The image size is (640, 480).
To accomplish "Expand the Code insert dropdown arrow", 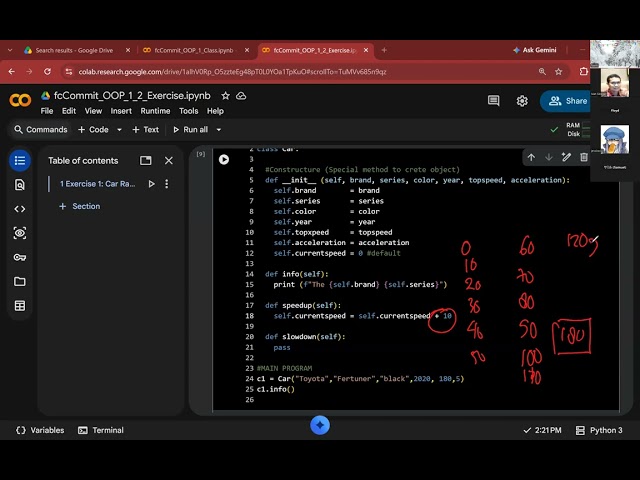I will coord(119,130).
